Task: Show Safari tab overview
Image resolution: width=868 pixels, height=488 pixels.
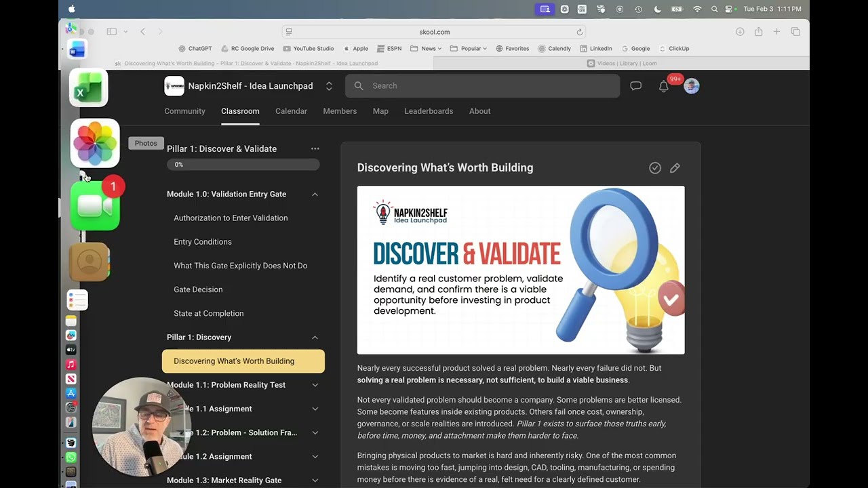Action: click(x=795, y=32)
